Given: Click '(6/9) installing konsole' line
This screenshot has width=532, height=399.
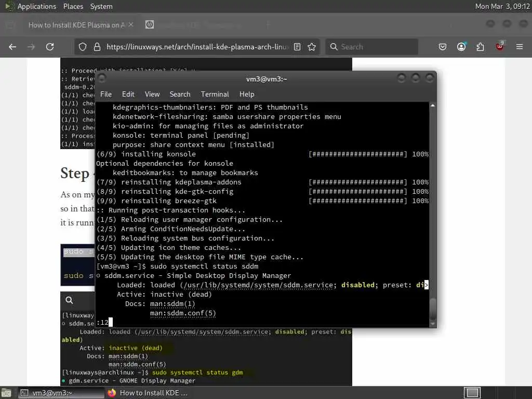Looking at the screenshot, I should point(146,154).
